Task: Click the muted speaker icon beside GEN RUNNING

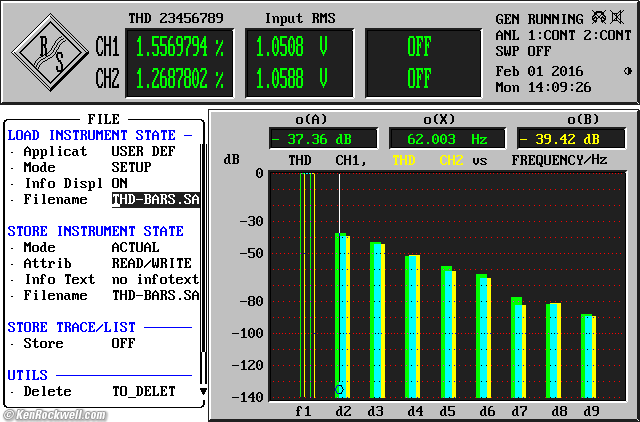Action: [x=617, y=18]
